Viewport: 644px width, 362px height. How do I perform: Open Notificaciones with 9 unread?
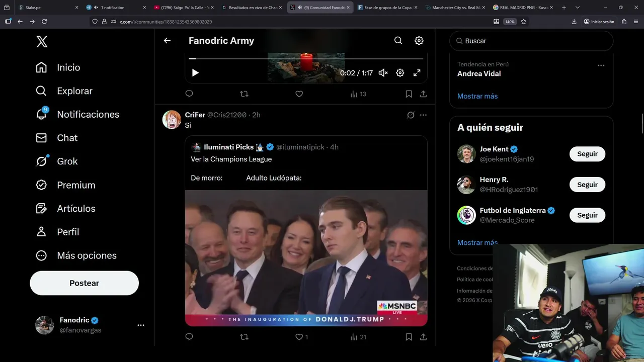(x=77, y=114)
